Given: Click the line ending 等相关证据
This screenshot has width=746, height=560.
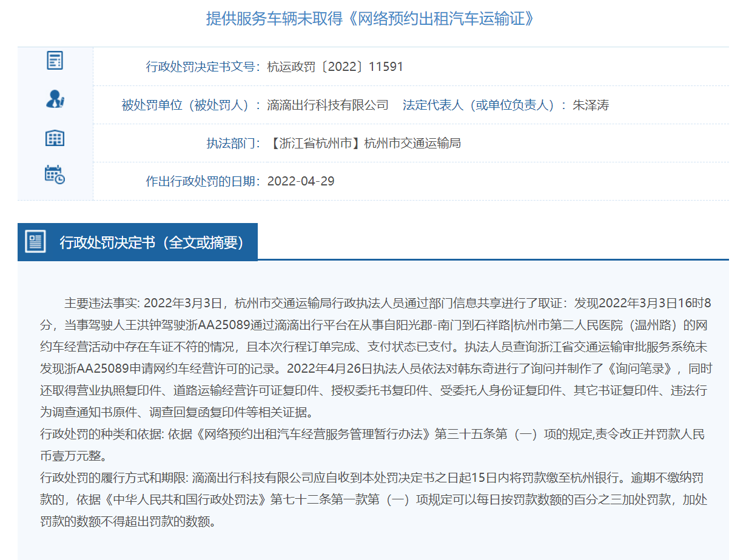Looking at the screenshot, I should 177,413.
